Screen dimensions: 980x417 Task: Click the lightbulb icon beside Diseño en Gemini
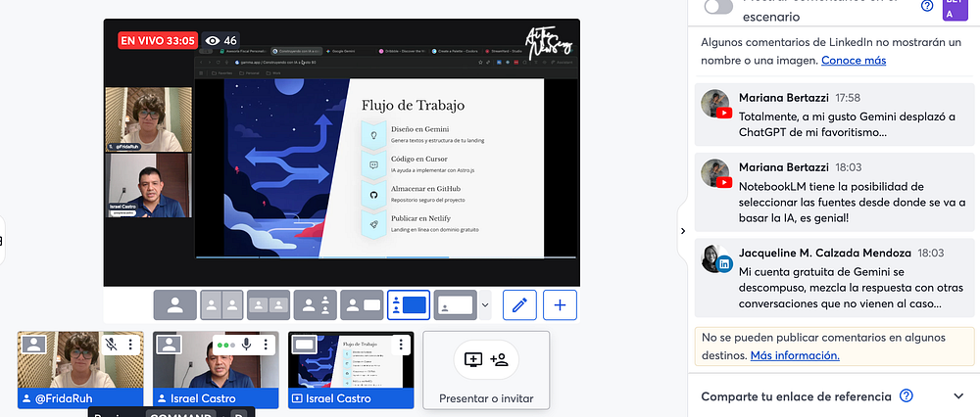point(373,135)
